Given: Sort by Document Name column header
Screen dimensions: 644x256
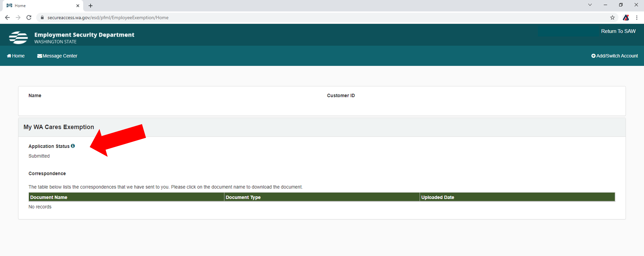Looking at the screenshot, I should tap(49, 197).
